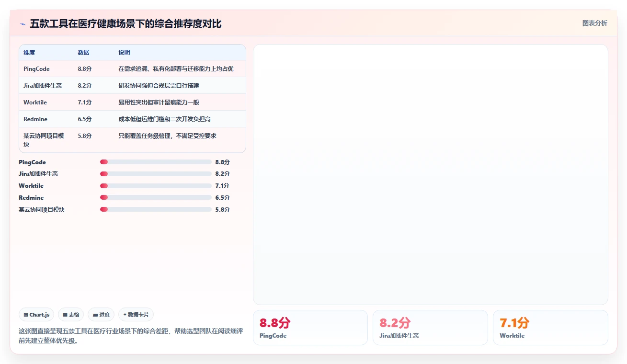This screenshot has width=627, height=364.
Task: Click description 只能覆盖任务级管理，不满足受控要求
Action: pos(167,136)
